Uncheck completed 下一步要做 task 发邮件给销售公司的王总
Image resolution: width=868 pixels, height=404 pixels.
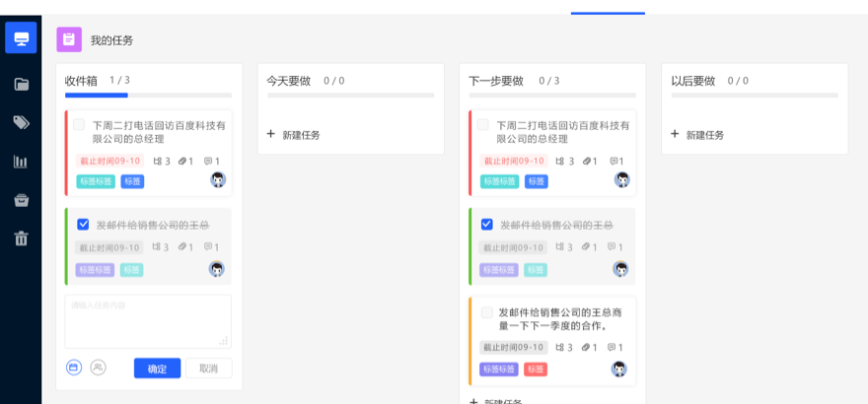(486, 225)
